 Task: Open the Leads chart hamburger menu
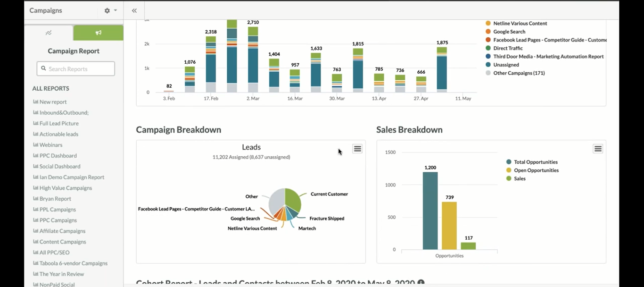[x=357, y=149]
